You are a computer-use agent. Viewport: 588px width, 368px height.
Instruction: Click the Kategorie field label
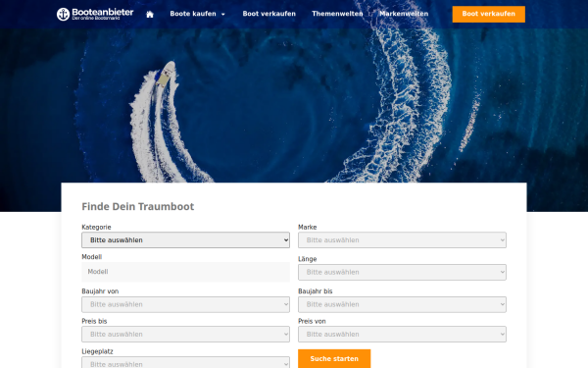96,228
